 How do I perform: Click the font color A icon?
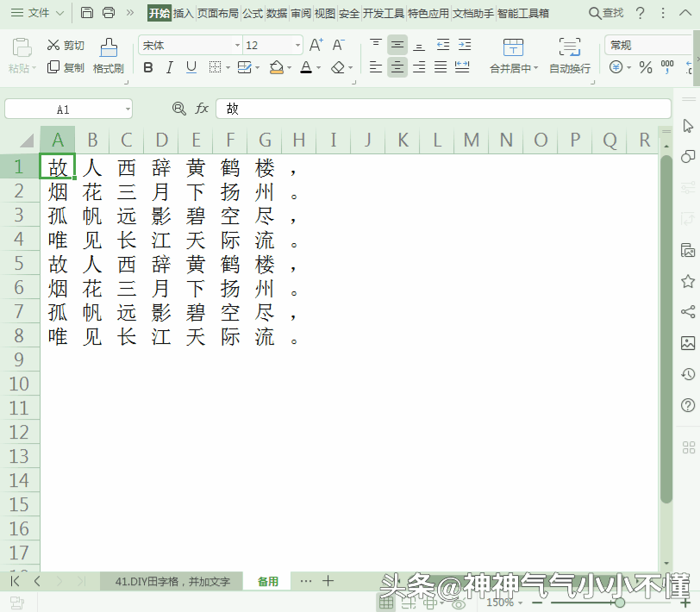(x=306, y=67)
